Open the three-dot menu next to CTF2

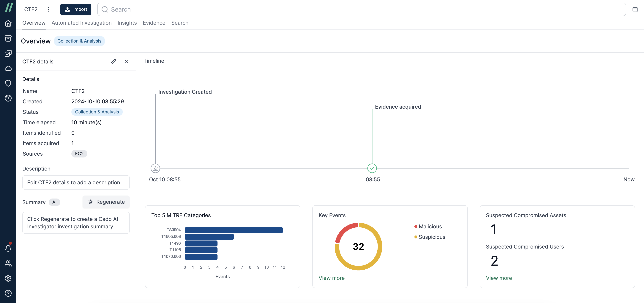tap(48, 9)
